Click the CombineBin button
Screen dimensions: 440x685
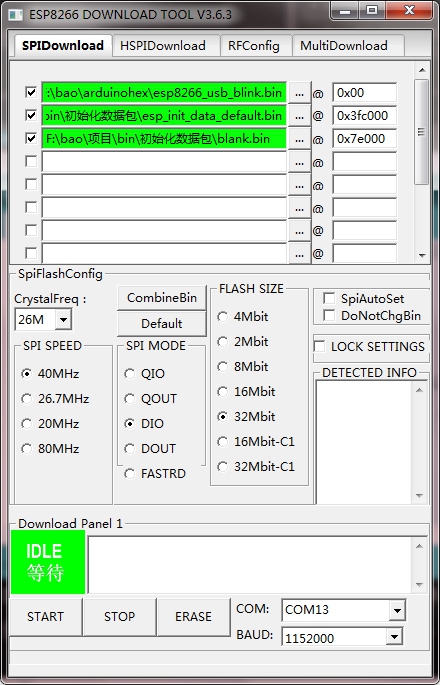[x=162, y=298]
